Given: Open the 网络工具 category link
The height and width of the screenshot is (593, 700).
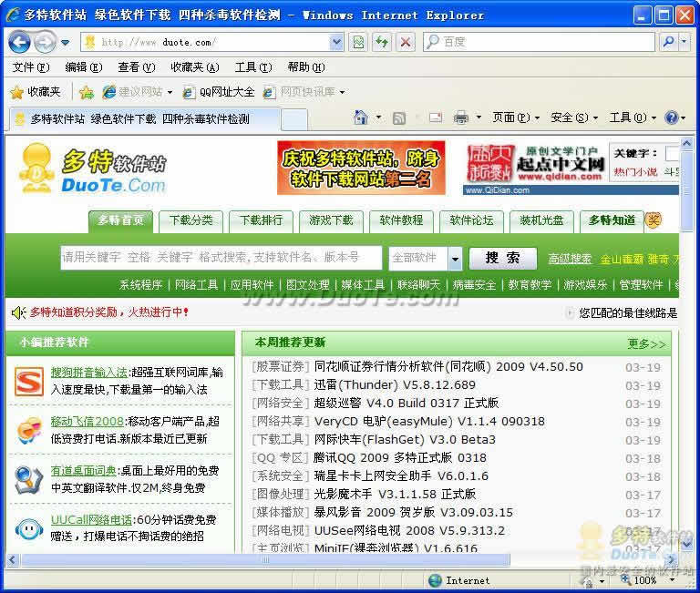Looking at the screenshot, I should pyautogui.click(x=196, y=285).
